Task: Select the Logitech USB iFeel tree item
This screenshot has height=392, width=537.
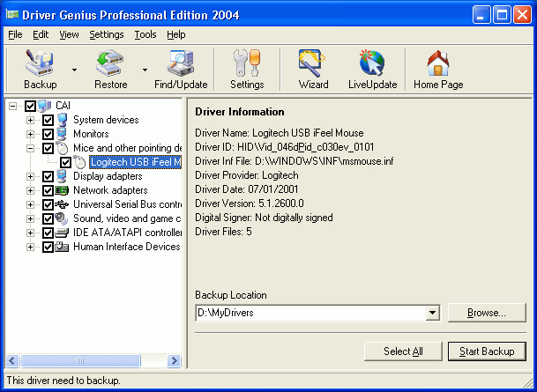Action: click(x=135, y=162)
